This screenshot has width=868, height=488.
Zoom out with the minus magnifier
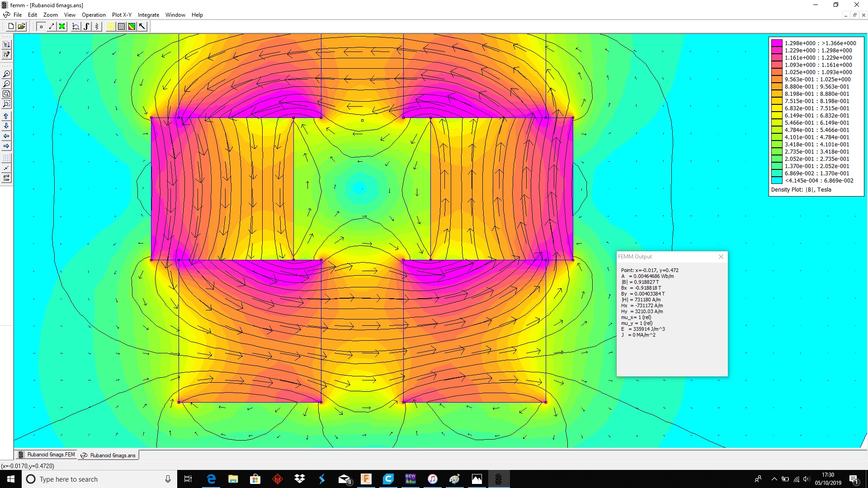(6, 84)
